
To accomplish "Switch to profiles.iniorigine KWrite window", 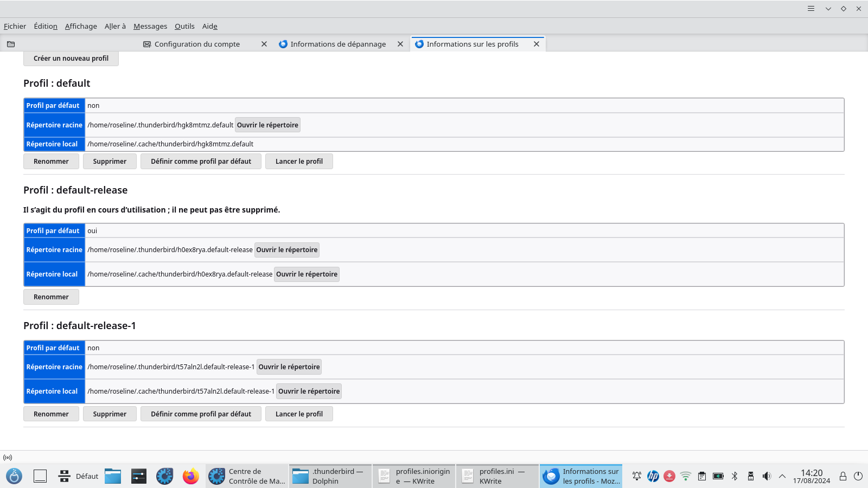I will (x=414, y=476).
